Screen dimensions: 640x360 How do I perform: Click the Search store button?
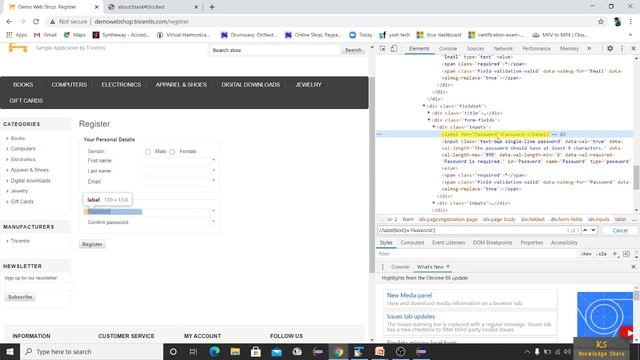[353, 50]
